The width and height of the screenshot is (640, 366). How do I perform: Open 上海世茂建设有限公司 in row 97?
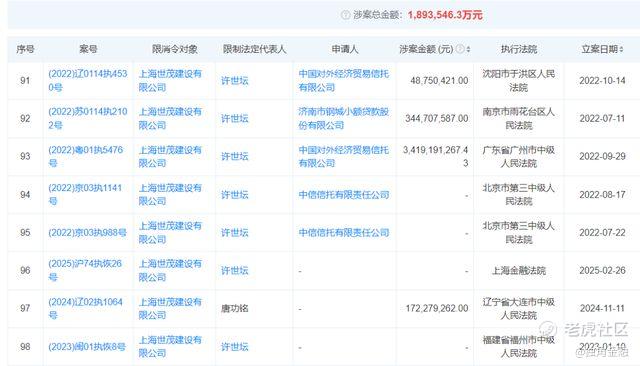[170, 308]
